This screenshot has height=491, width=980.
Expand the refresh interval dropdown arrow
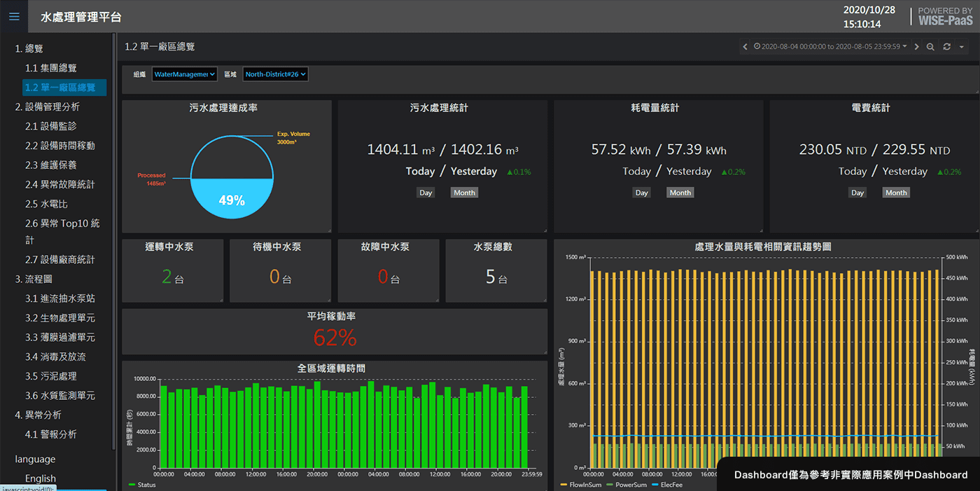(x=962, y=47)
